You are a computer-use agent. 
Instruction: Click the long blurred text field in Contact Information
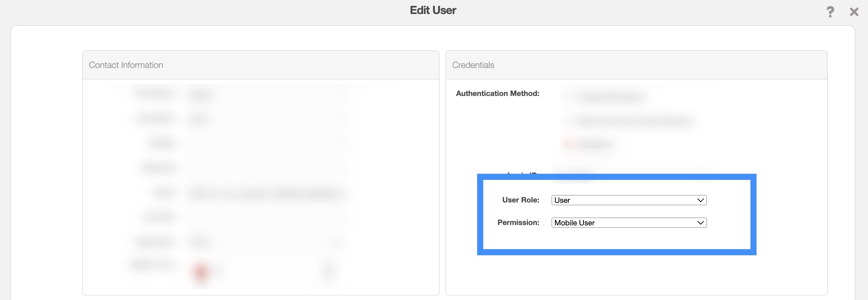tap(266, 193)
